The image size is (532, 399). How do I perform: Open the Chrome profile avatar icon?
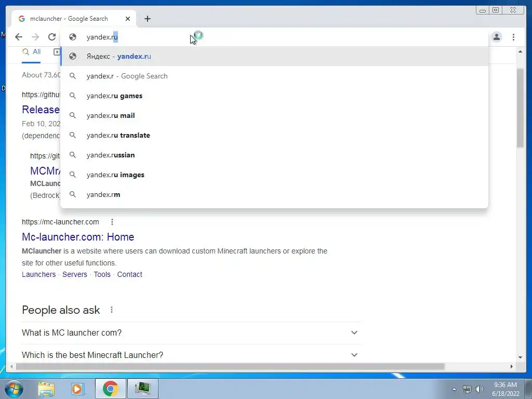pyautogui.click(x=496, y=37)
